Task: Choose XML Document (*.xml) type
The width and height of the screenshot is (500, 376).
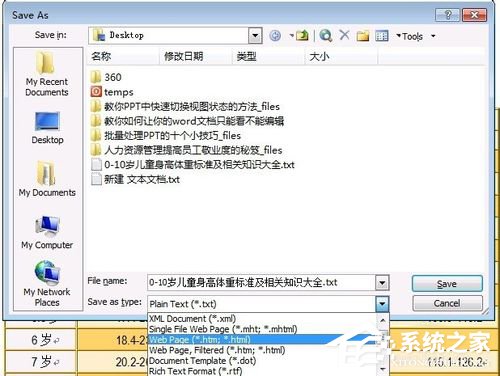Action: (262, 319)
